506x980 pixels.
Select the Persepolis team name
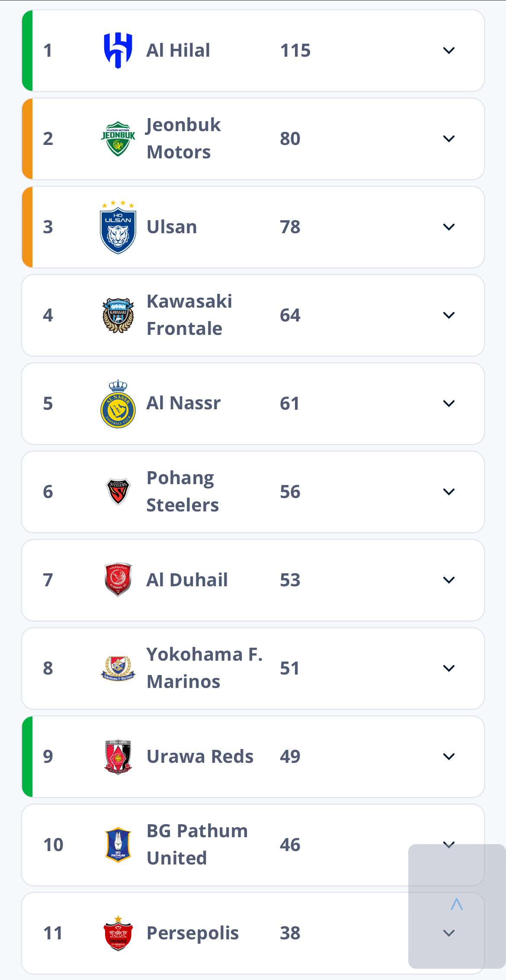[192, 933]
